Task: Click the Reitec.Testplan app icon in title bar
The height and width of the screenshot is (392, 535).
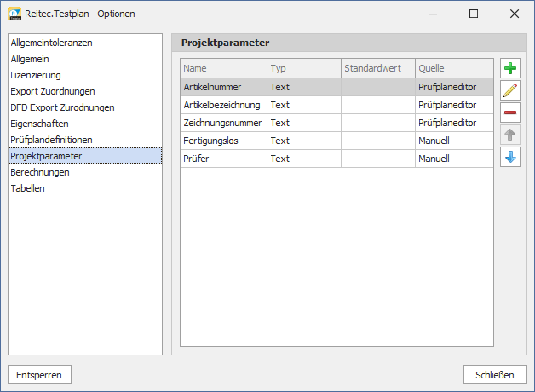Action: pyautogui.click(x=14, y=14)
